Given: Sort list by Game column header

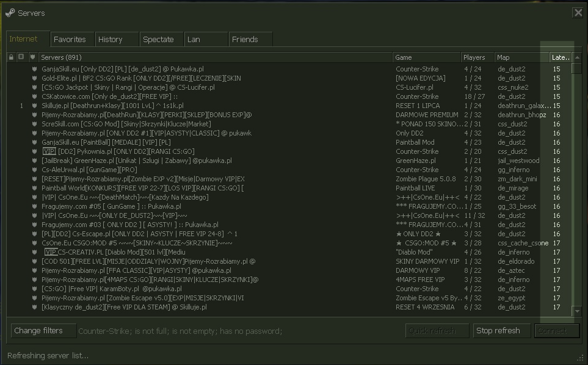Looking at the screenshot, I should pyautogui.click(x=426, y=57).
